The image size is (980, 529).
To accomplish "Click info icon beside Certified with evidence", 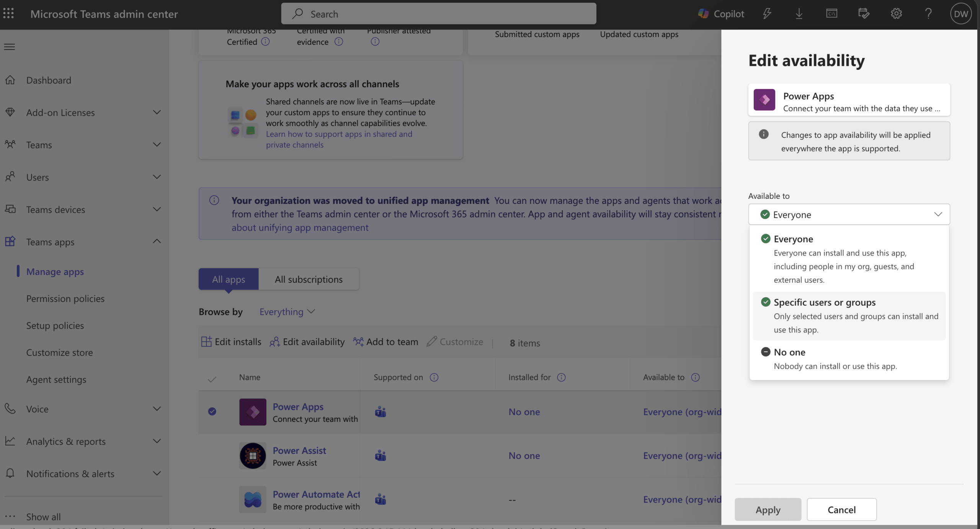I will click(x=339, y=42).
